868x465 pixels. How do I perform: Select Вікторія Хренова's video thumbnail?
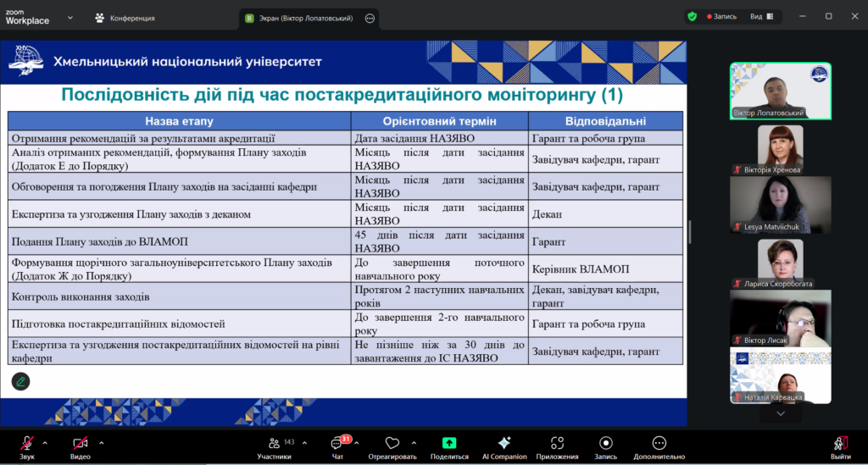click(781, 149)
